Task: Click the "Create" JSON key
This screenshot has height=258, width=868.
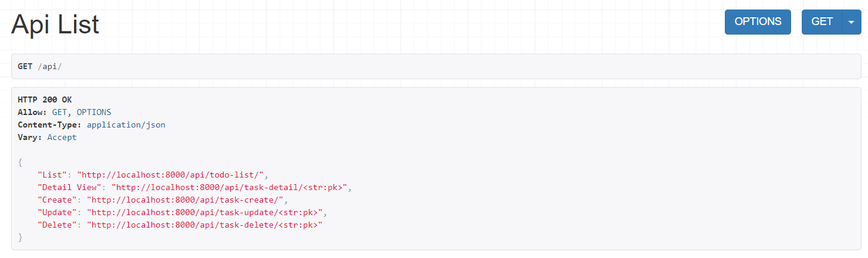Action: click(x=57, y=200)
